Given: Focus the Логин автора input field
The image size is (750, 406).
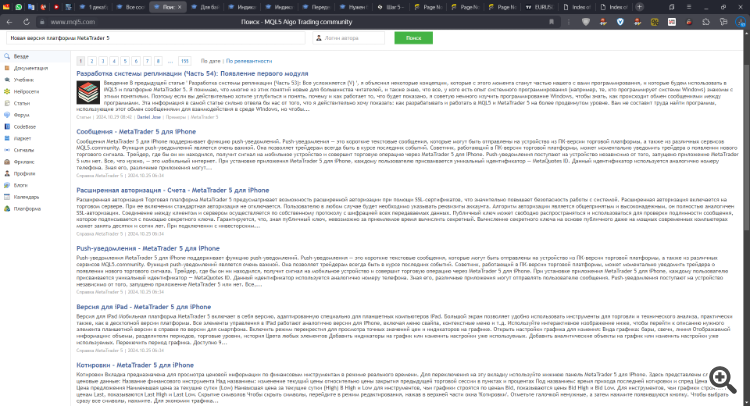Looking at the screenshot, I should click(349, 38).
